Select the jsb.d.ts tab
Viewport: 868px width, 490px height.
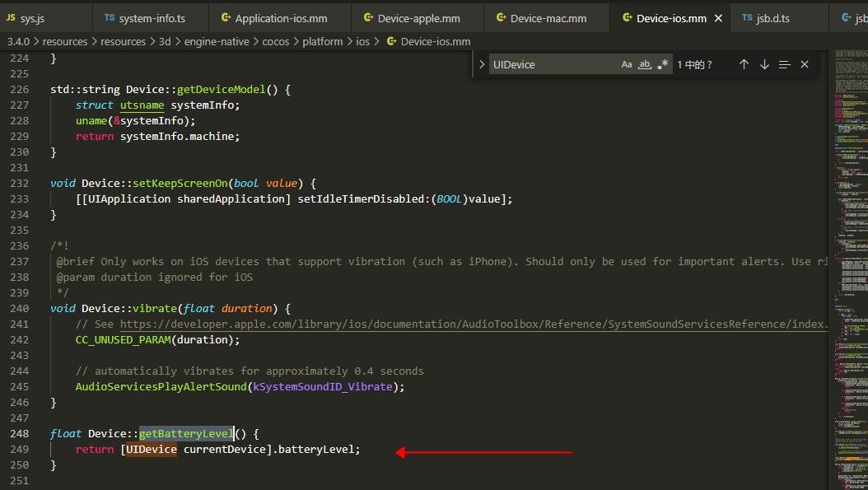(779, 18)
